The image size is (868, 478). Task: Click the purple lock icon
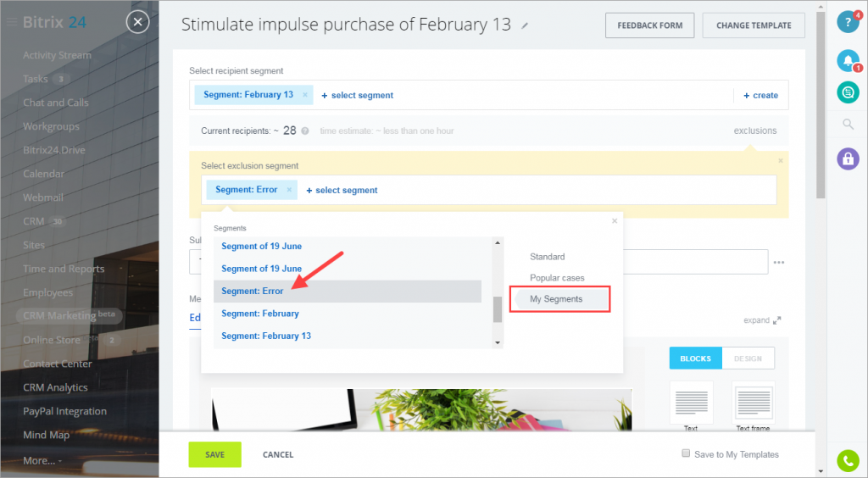click(x=848, y=158)
